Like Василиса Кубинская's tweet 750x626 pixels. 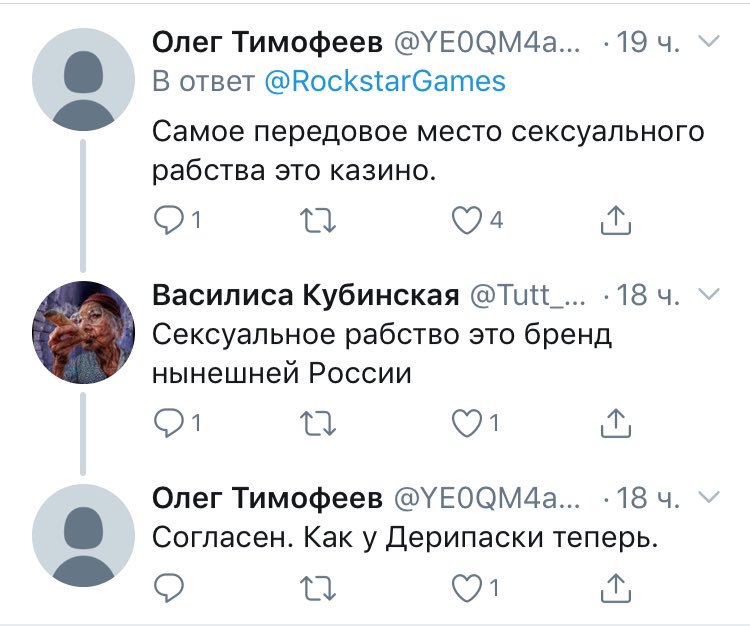point(467,423)
